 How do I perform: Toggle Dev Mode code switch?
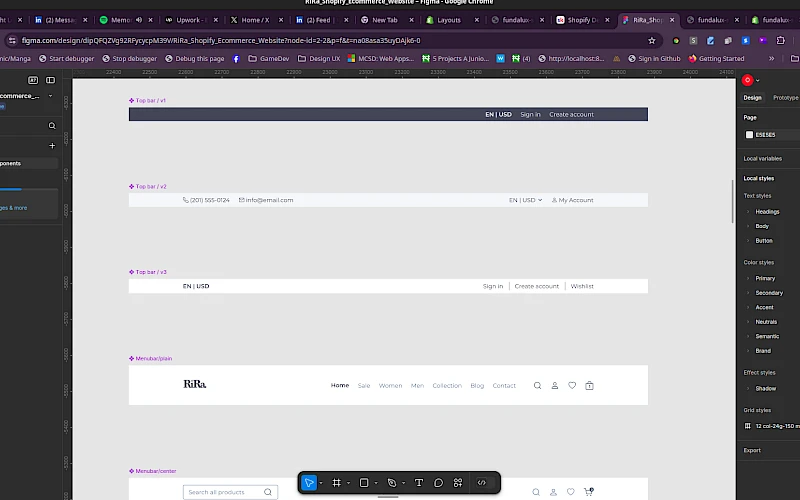[482, 483]
